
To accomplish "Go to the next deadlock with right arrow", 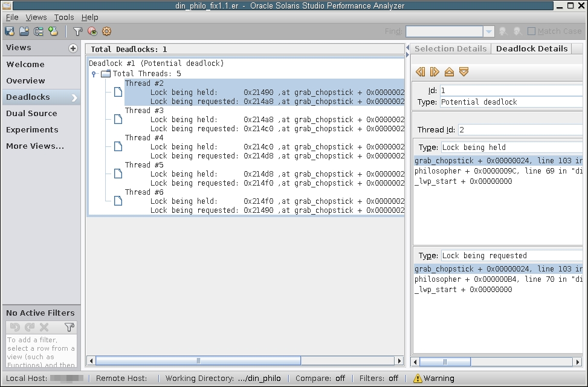I will click(x=435, y=72).
